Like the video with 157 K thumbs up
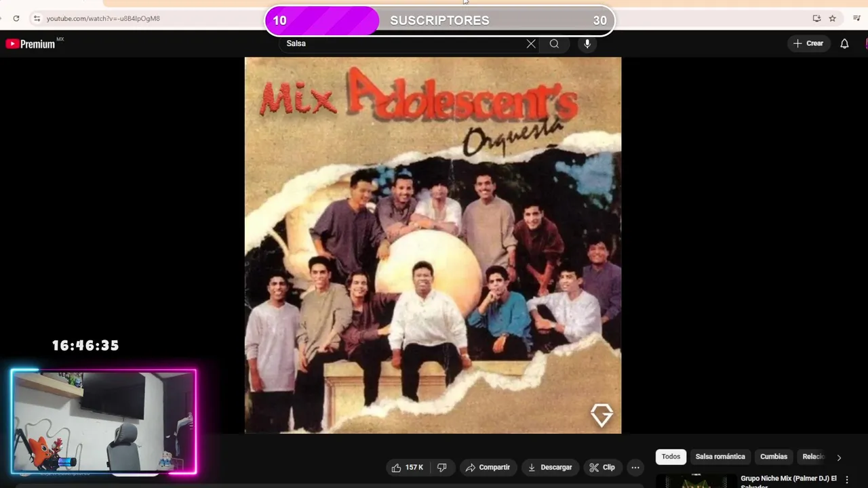Screen dimensions: 868x488 pyautogui.click(x=407, y=467)
